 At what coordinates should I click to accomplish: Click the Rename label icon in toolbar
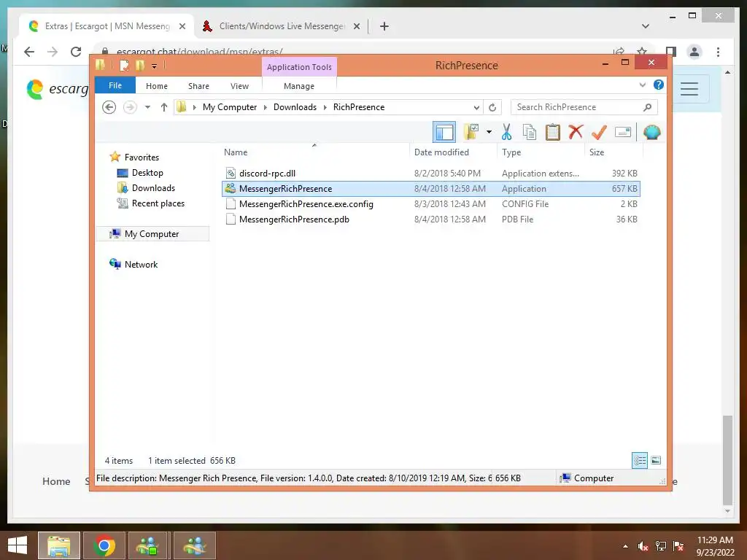tap(623, 132)
